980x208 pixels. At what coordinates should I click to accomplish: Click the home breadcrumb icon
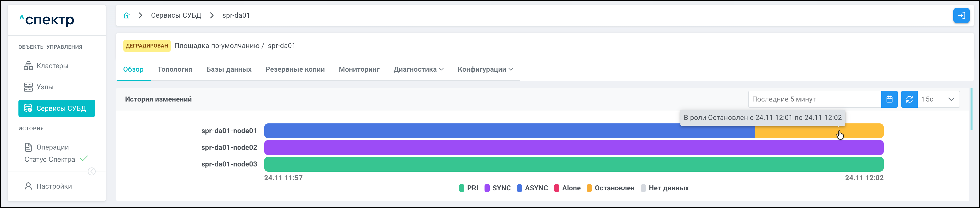pos(127,16)
